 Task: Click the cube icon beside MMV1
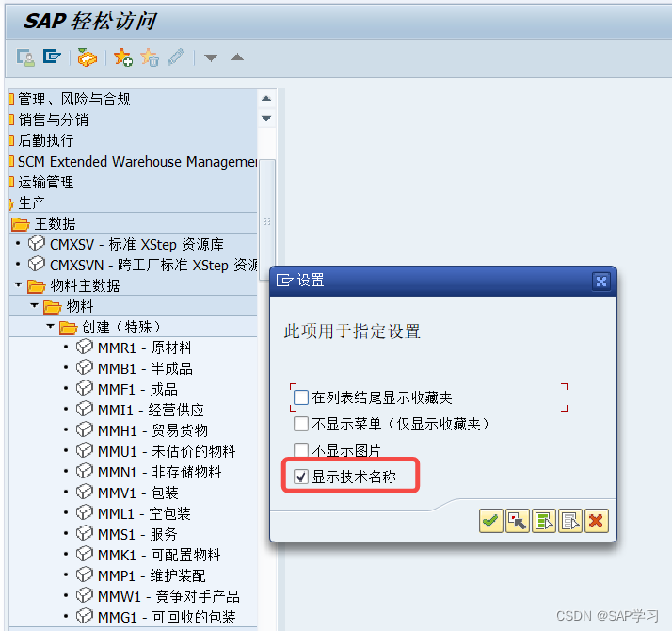click(x=85, y=492)
